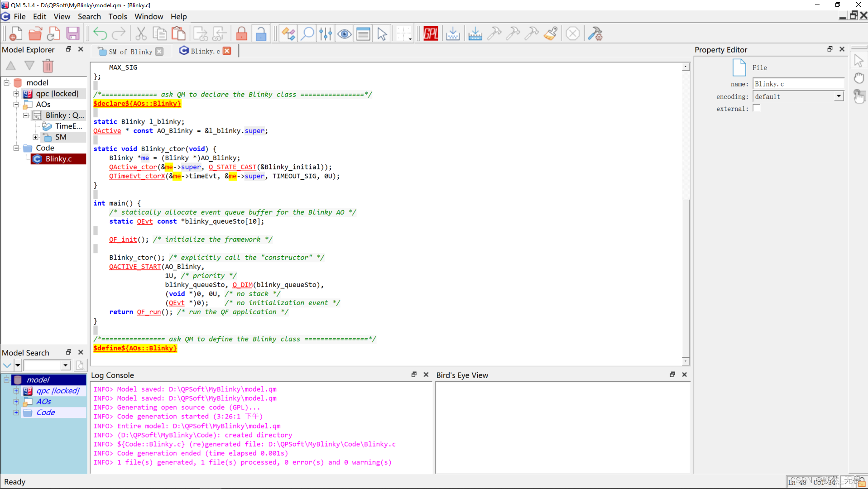Create a new model with New icon
This screenshot has width=868, height=489.
pyautogui.click(x=16, y=34)
